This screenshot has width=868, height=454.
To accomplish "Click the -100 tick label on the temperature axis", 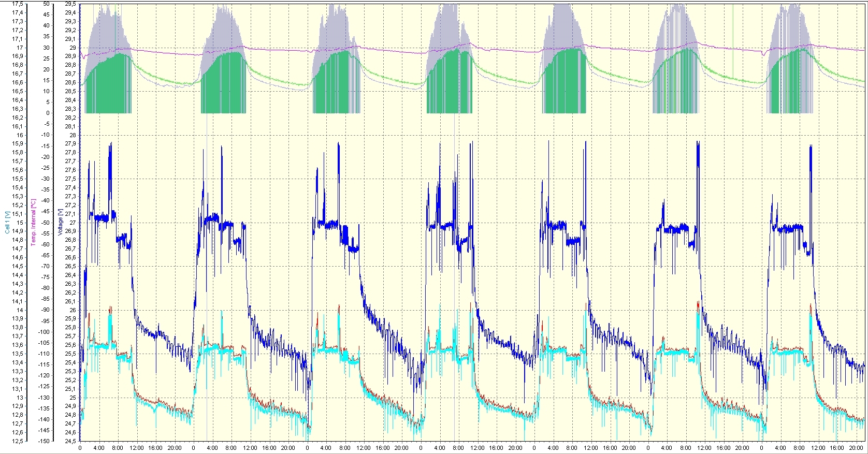I will pyautogui.click(x=45, y=332).
